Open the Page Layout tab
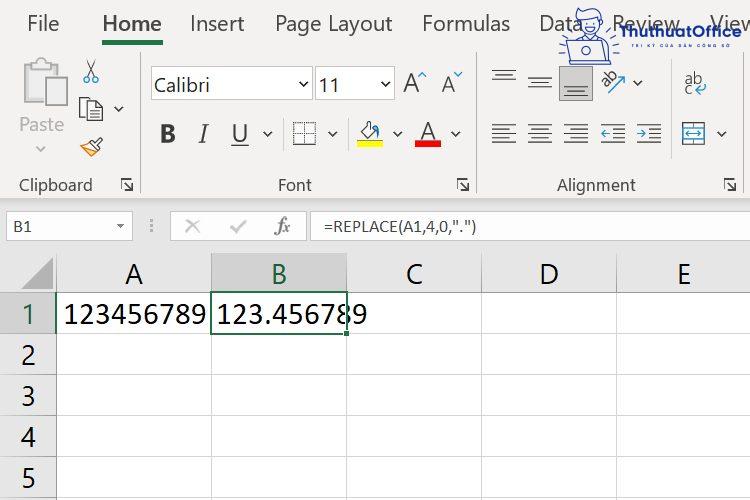The width and height of the screenshot is (750, 500). [x=333, y=24]
